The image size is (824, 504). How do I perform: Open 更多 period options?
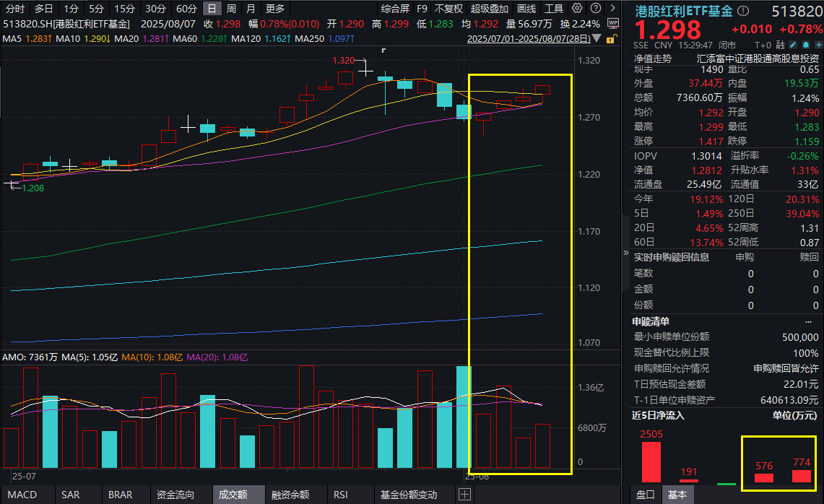275,9
